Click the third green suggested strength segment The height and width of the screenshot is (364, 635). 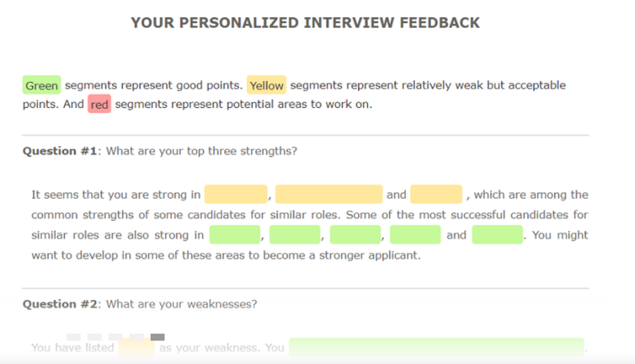355,235
